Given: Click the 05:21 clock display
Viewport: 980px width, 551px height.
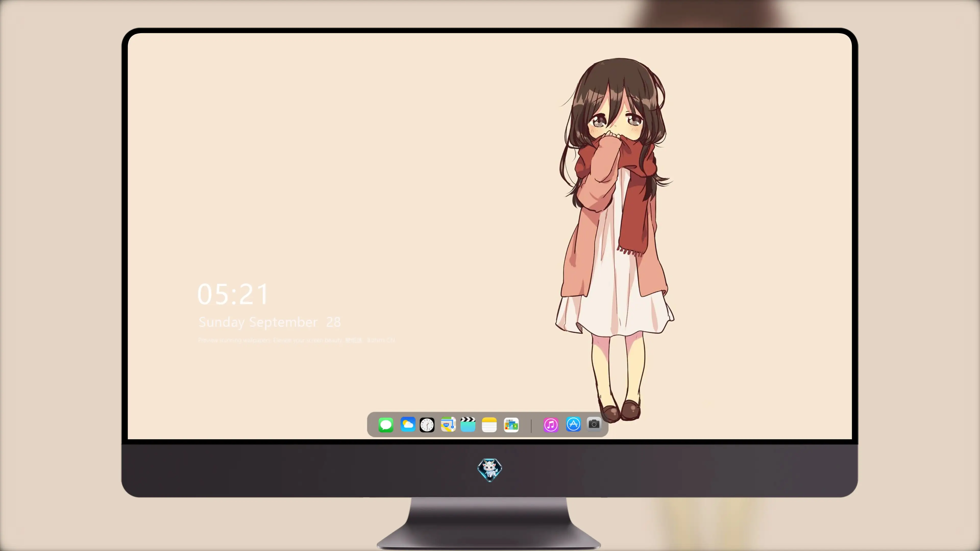Looking at the screenshot, I should click(233, 294).
